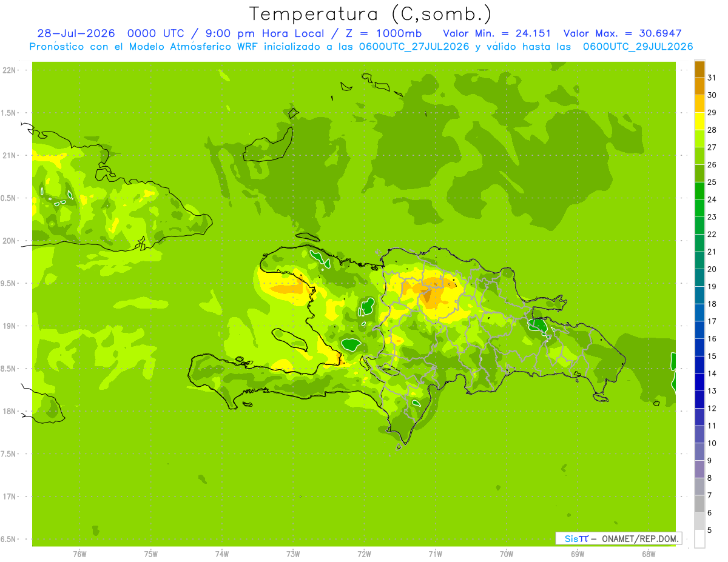The image size is (728, 562).
Task: Click the legend value 31
Action: [x=712, y=78]
